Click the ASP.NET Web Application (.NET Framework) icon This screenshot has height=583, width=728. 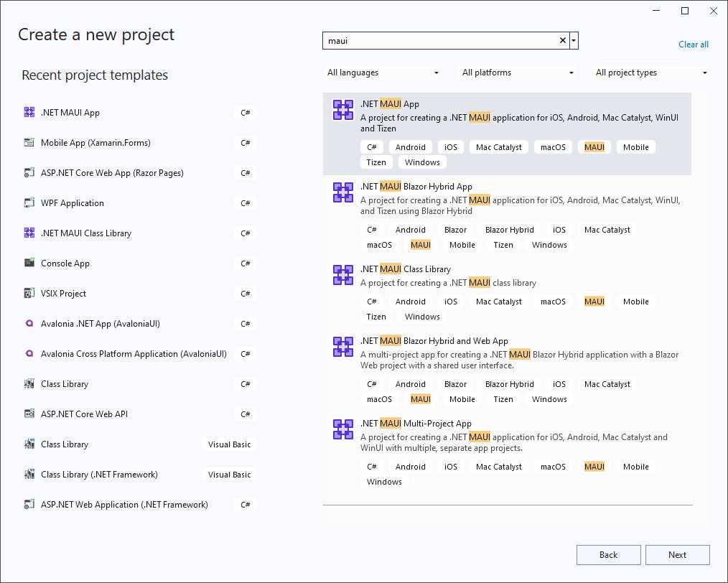(x=29, y=505)
